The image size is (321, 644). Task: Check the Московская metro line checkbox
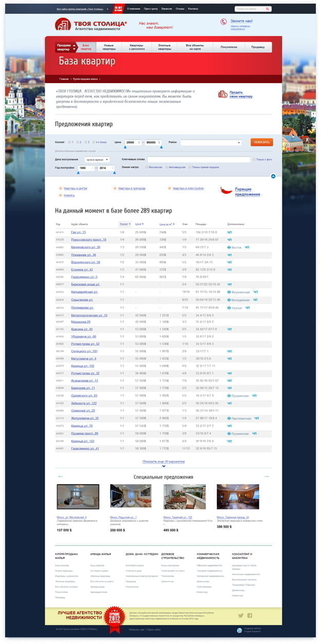tap(147, 167)
